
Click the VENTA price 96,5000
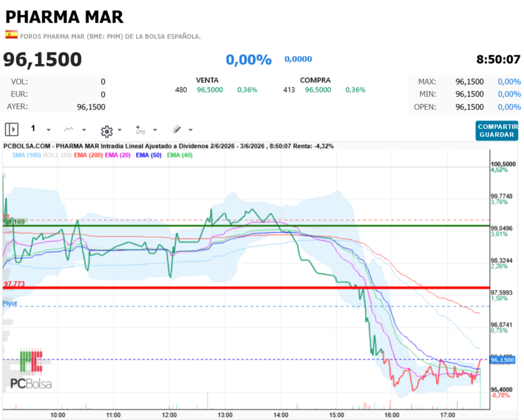click(210, 90)
